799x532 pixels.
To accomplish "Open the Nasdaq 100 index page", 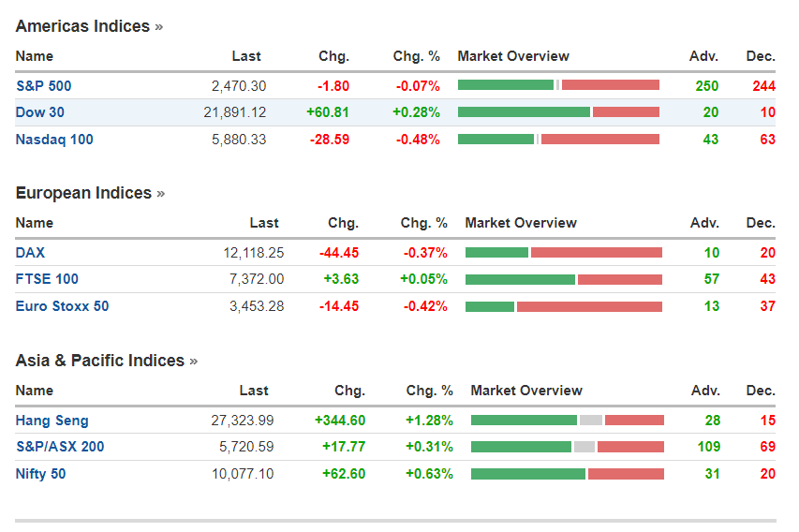I will click(54, 140).
